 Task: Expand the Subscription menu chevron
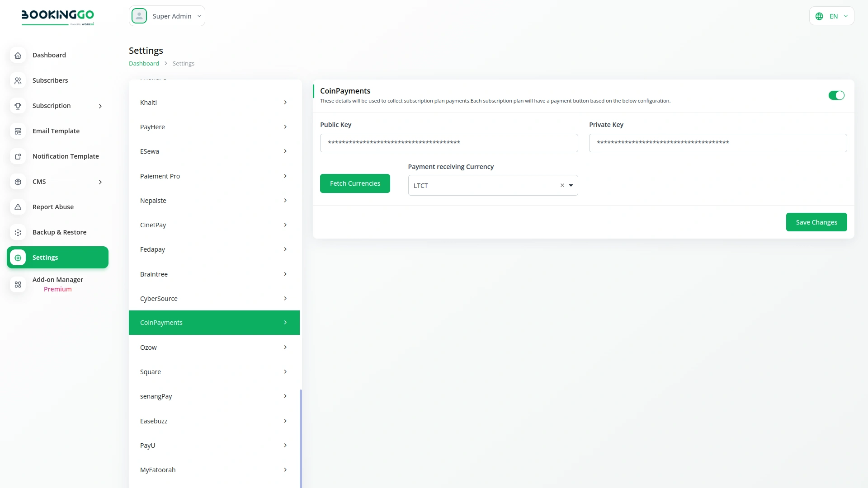[100, 106]
